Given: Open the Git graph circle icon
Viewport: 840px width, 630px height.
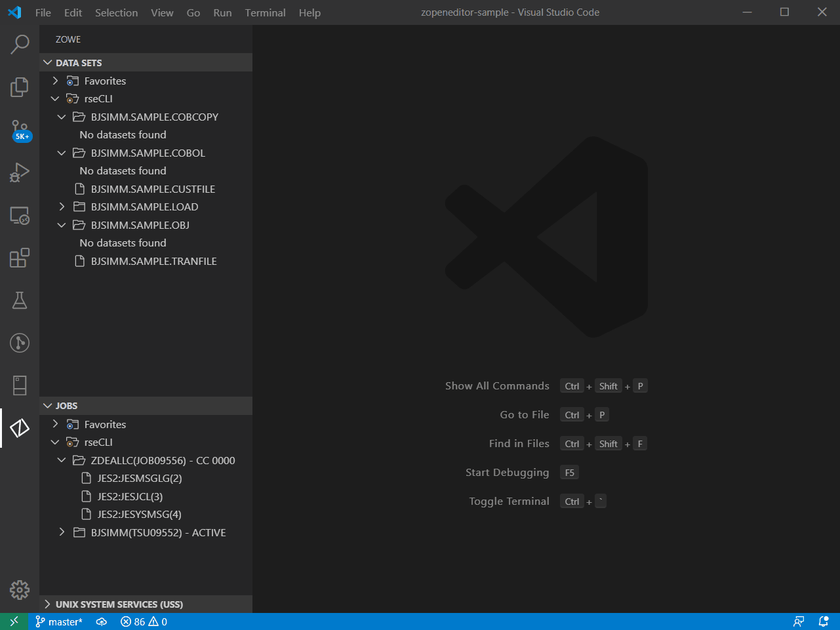Looking at the screenshot, I should tap(20, 343).
